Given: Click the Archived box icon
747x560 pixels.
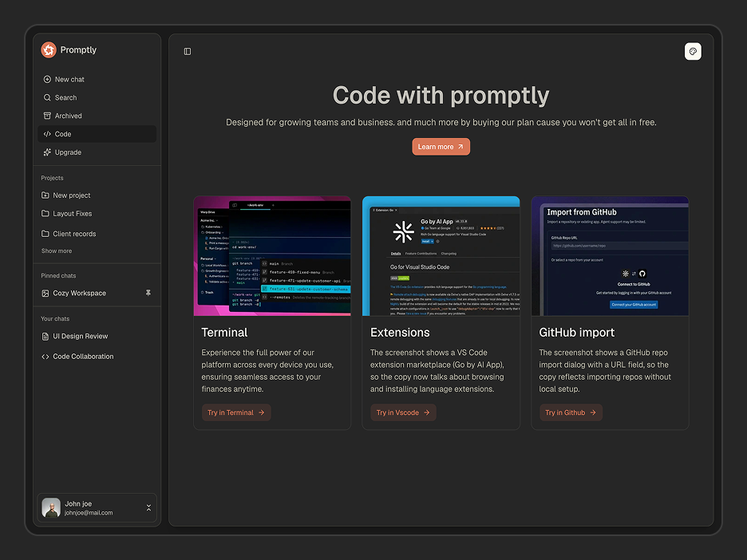Looking at the screenshot, I should (x=47, y=116).
